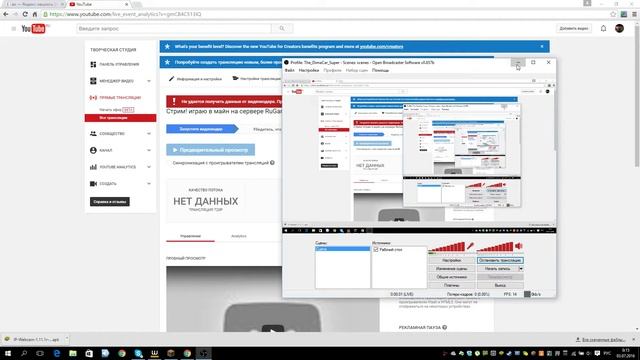Expand Создать chevron
The height and width of the screenshot is (360, 640).
point(149,184)
